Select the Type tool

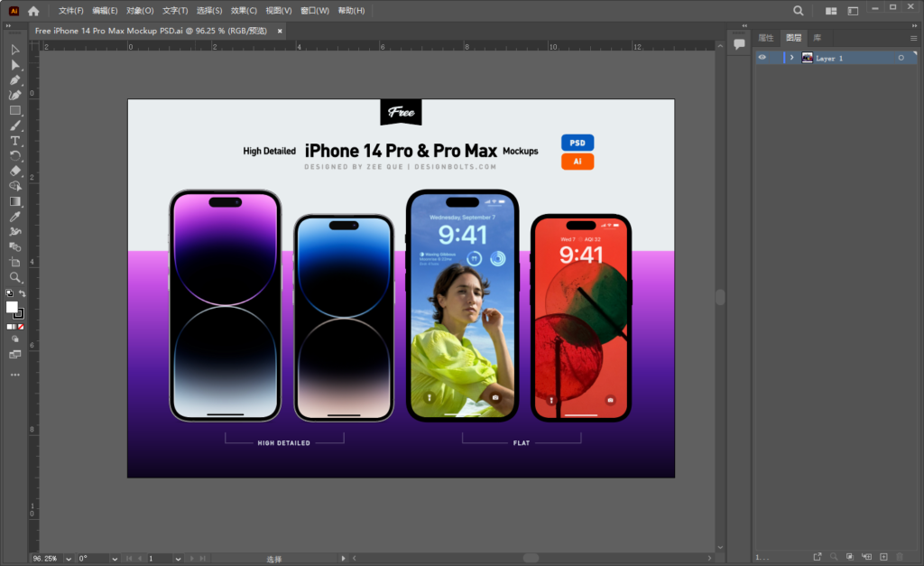(x=15, y=140)
